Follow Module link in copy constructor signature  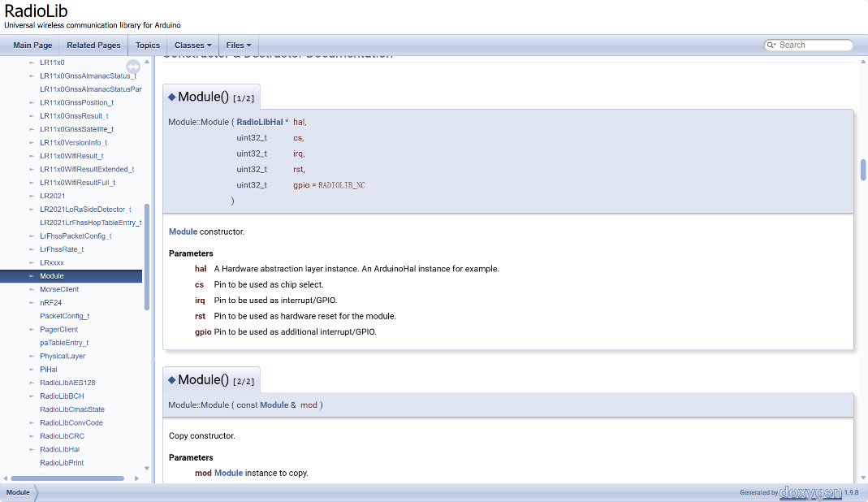274,405
